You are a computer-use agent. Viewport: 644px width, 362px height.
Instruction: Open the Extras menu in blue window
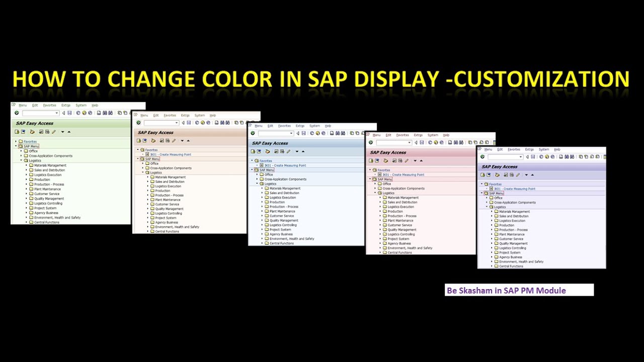click(x=300, y=126)
